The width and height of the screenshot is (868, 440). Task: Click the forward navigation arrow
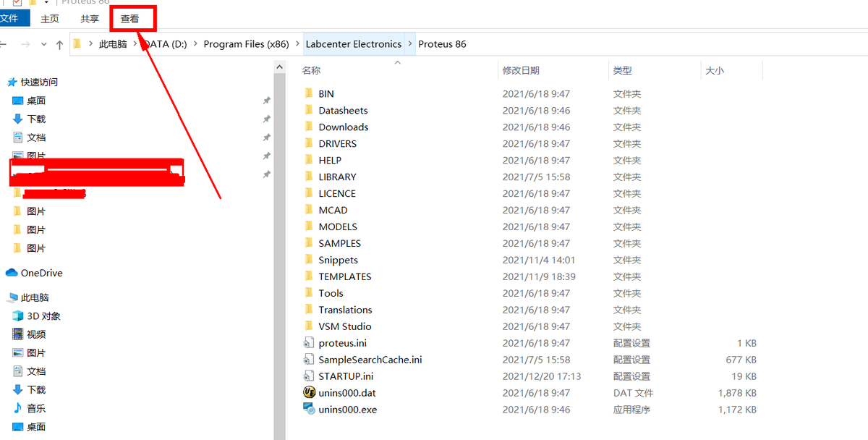[25, 44]
